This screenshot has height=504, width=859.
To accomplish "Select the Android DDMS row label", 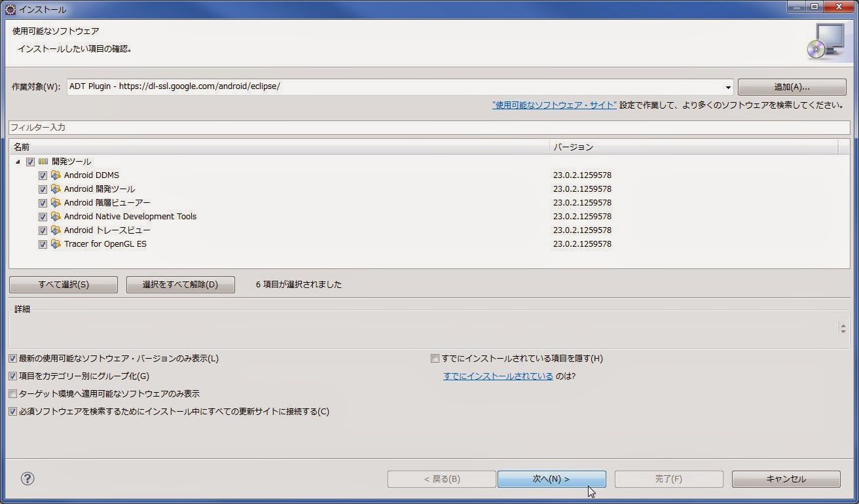I will pyautogui.click(x=92, y=175).
